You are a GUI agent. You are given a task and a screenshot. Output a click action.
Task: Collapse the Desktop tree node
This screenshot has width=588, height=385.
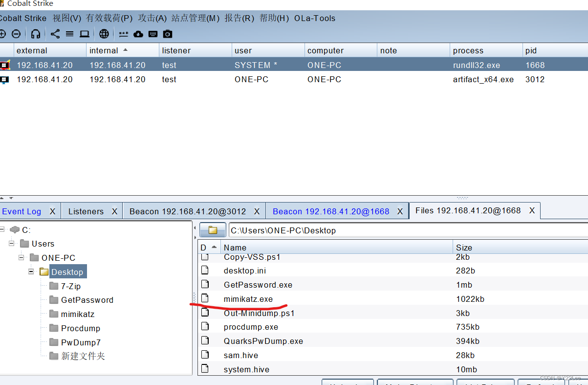point(31,272)
